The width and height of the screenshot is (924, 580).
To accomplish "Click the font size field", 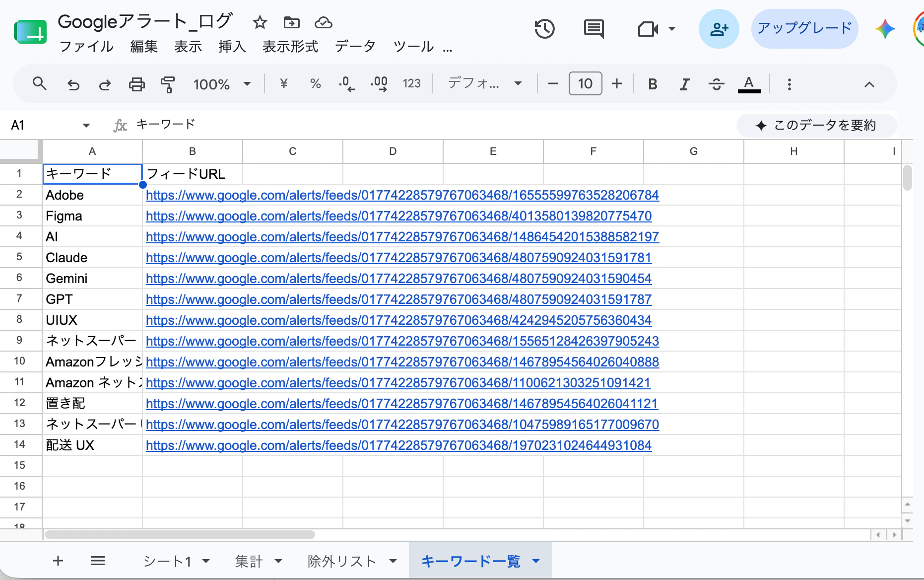I will click(x=585, y=83).
